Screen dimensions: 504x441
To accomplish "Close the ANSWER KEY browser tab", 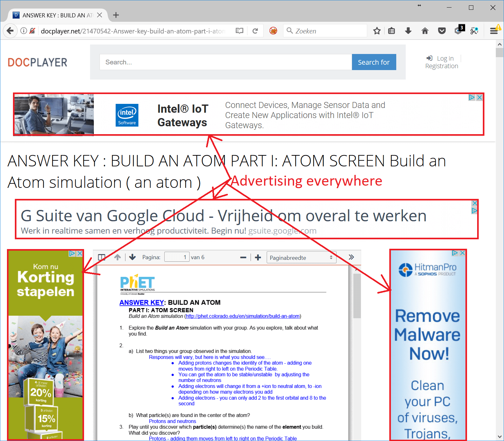I will (100, 15).
